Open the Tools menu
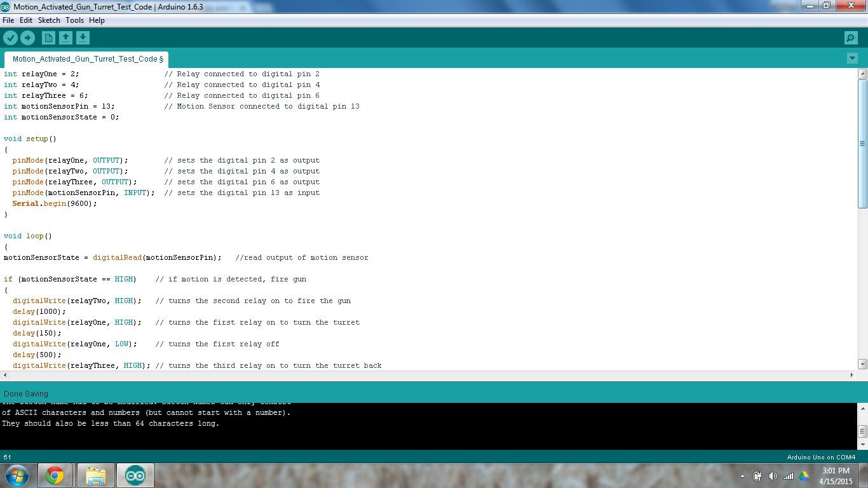 74,20
